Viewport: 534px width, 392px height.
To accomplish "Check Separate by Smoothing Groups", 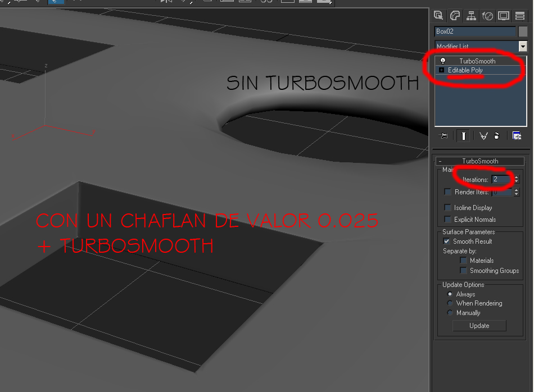I will pyautogui.click(x=463, y=271).
